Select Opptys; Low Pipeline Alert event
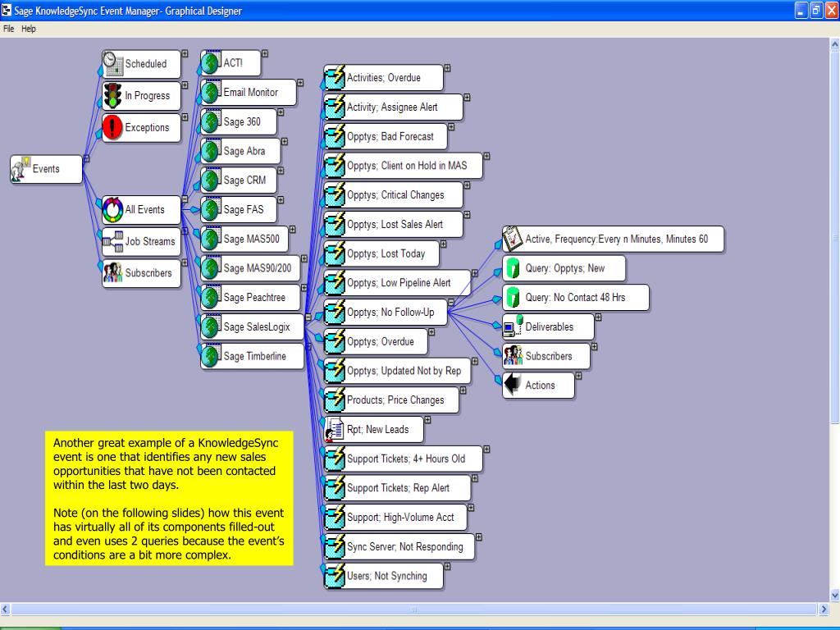Screen dimensions: 840x630 click(399, 283)
